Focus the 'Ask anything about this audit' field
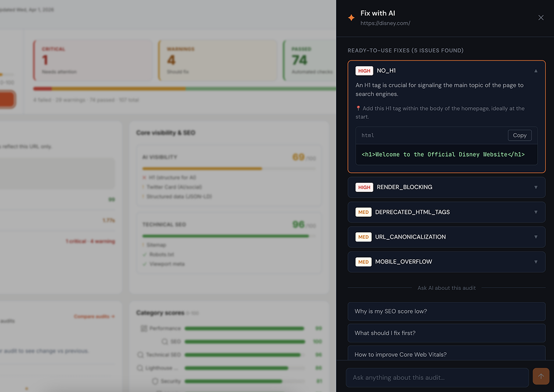 point(437,378)
